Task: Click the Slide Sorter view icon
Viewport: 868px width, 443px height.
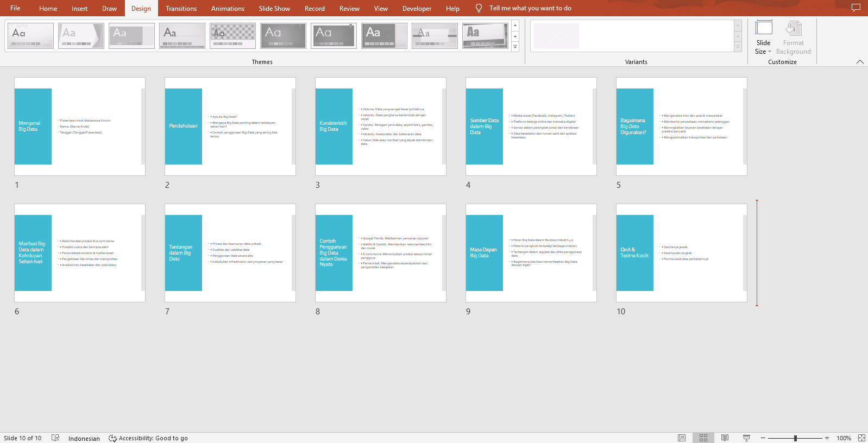Action: (x=703, y=438)
